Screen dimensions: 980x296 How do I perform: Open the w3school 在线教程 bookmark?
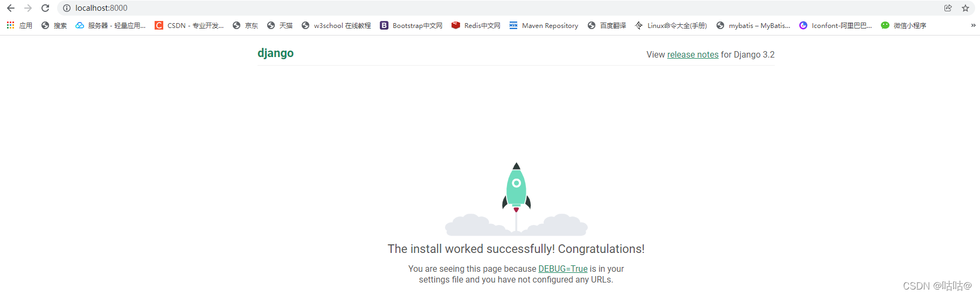pyautogui.click(x=336, y=25)
